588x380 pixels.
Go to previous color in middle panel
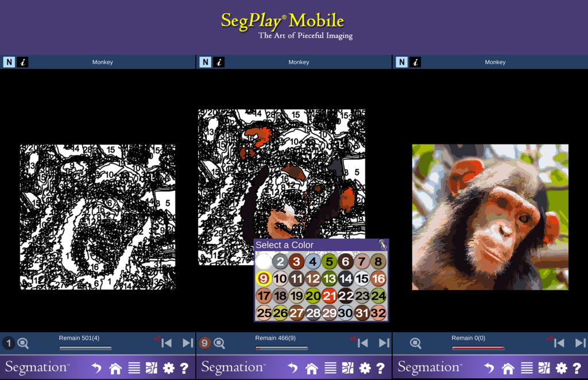tap(363, 343)
